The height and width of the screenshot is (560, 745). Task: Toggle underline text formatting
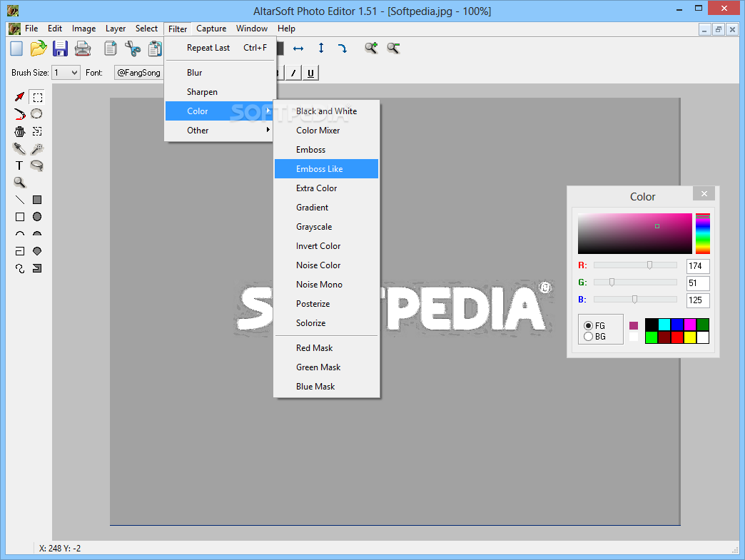[x=310, y=73]
